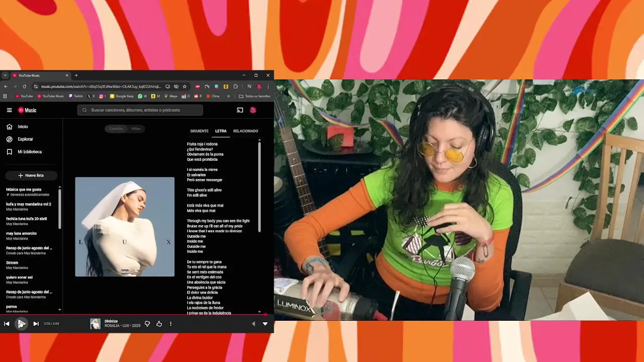This screenshot has width=644, height=362.
Task: Open the Maps bookmark
Action: (x=171, y=96)
